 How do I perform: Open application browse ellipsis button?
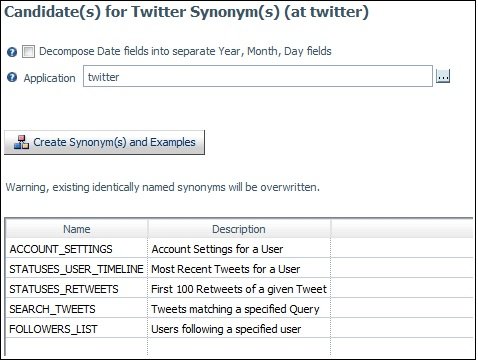pyautogui.click(x=443, y=76)
